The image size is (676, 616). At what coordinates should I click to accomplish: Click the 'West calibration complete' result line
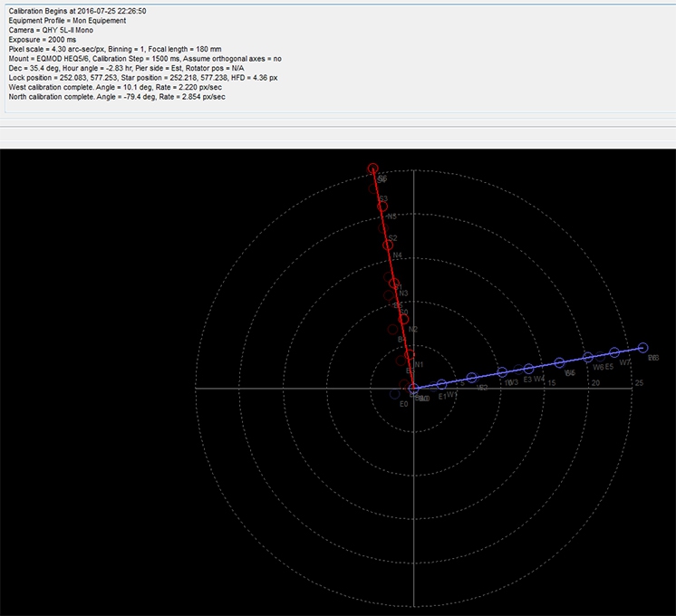pyautogui.click(x=115, y=87)
